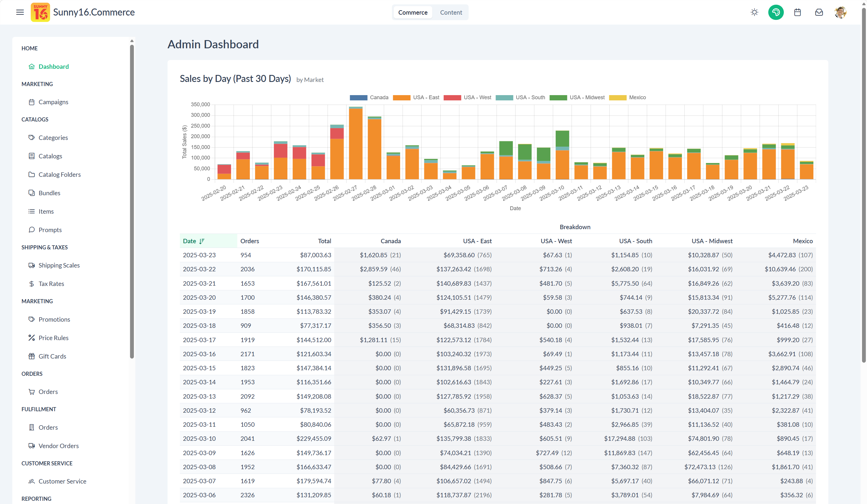The image size is (867, 504).
Task: Open the inbox tray icon
Action: (819, 12)
